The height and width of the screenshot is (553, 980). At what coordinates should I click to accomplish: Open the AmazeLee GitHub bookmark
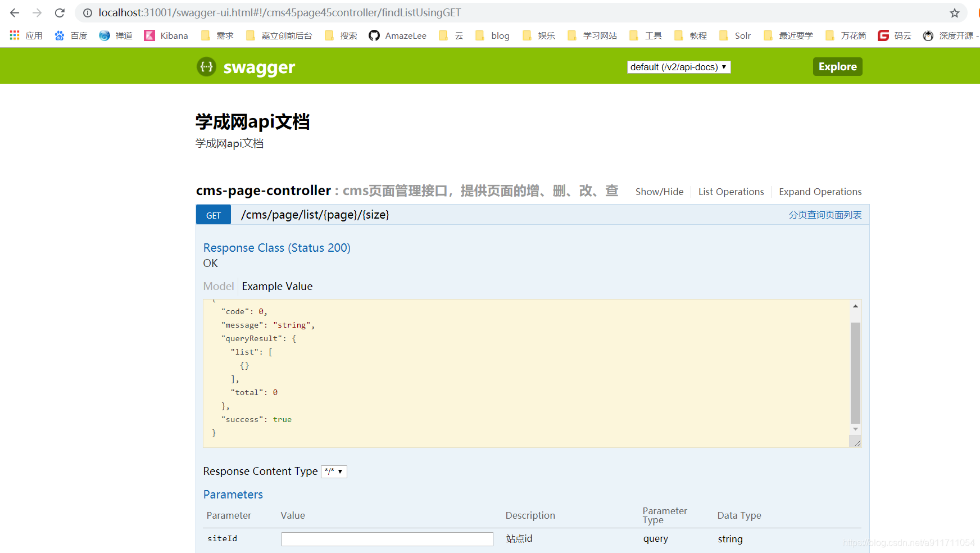(398, 35)
